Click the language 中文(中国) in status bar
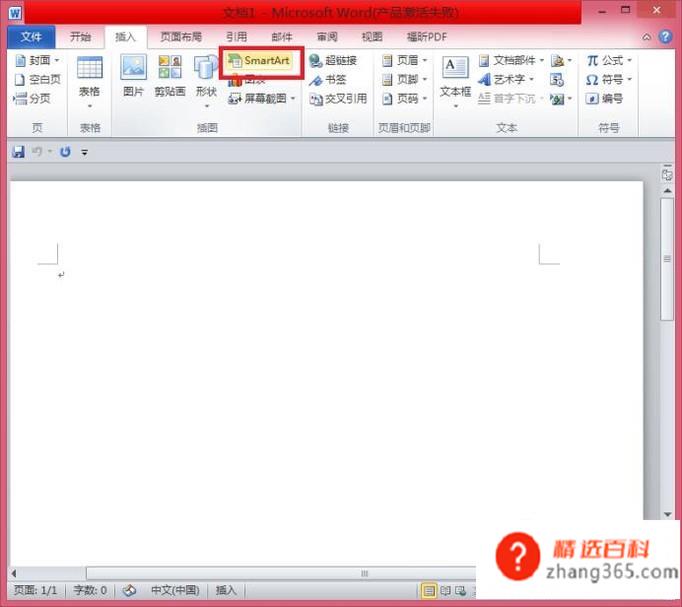 click(x=175, y=590)
